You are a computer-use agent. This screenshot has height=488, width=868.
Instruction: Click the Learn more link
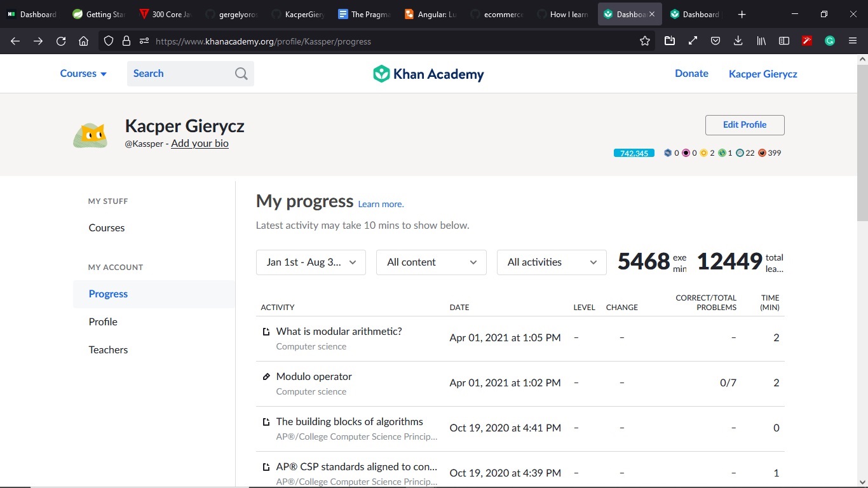coord(381,204)
